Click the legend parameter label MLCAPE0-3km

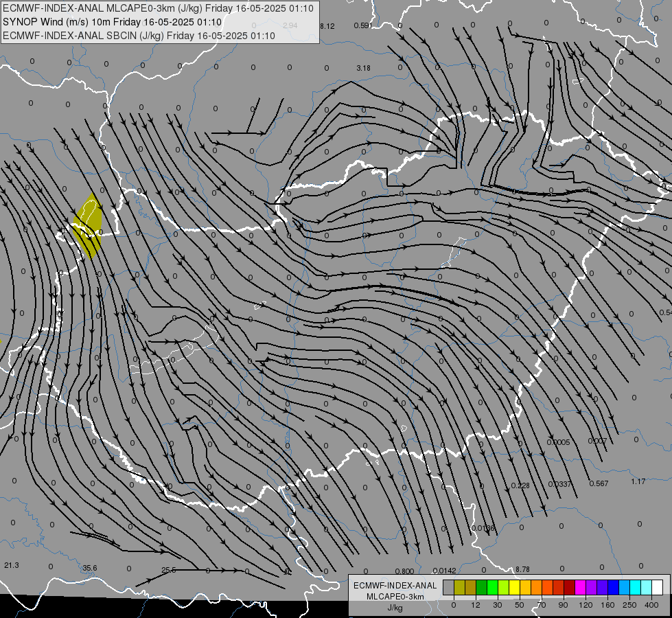point(395,597)
